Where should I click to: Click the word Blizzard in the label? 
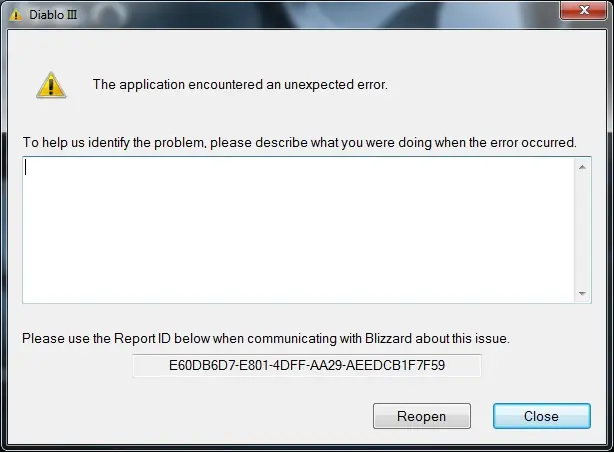coord(388,338)
